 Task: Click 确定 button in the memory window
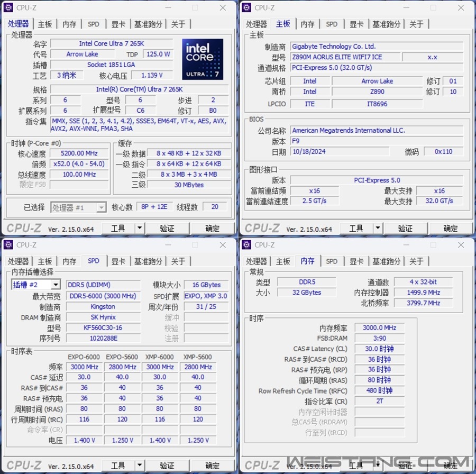click(x=451, y=465)
